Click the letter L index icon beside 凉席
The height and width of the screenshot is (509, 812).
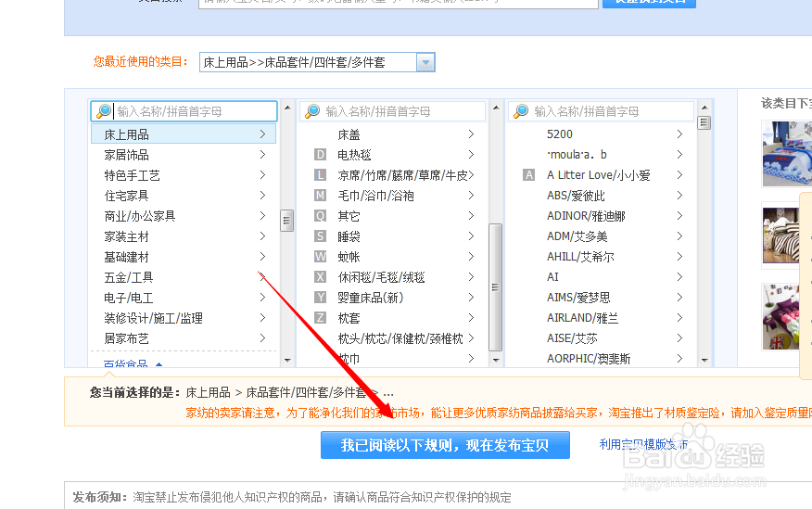[x=320, y=175]
